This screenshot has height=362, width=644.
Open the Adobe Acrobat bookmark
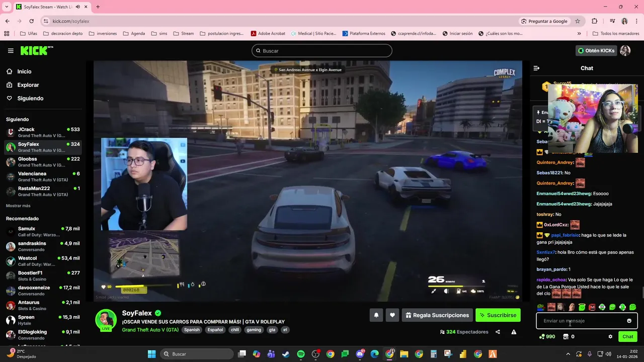[268, 34]
